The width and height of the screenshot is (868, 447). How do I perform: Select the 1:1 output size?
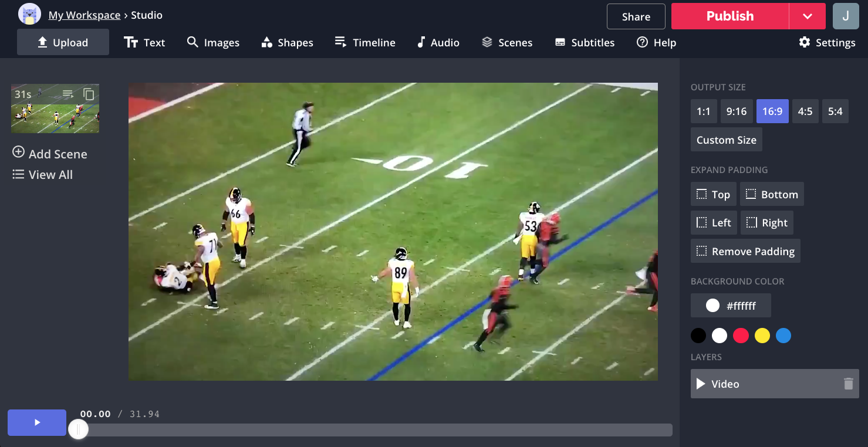(704, 111)
